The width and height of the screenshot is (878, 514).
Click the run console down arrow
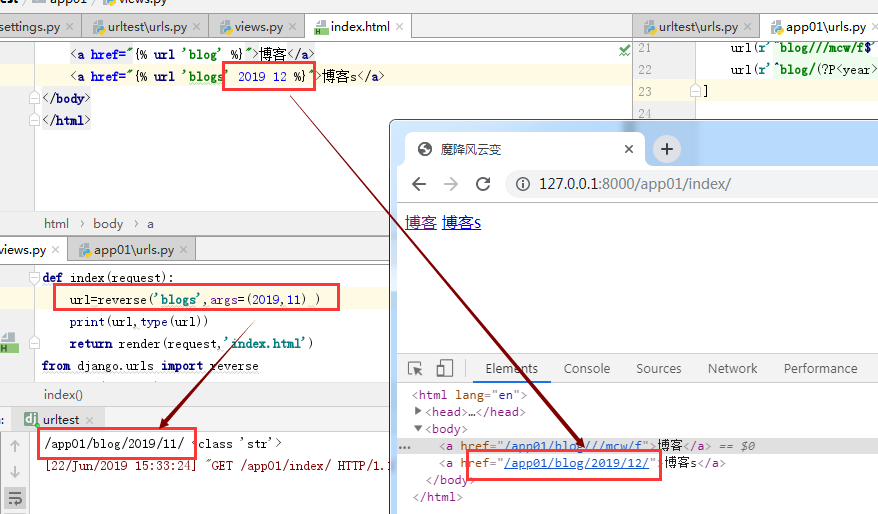[x=15, y=471]
